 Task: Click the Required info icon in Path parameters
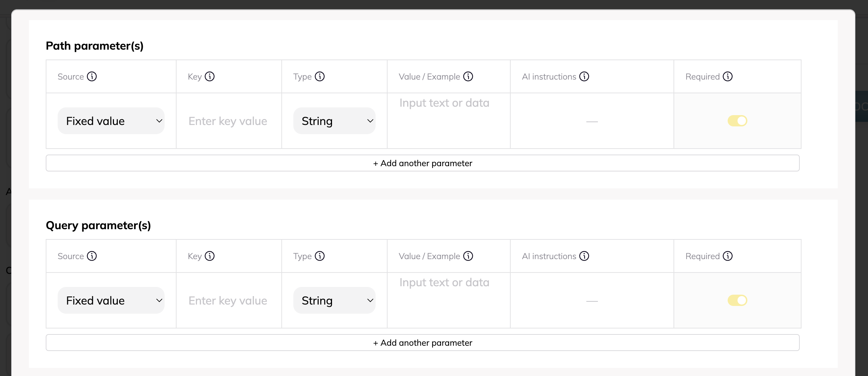click(x=728, y=76)
